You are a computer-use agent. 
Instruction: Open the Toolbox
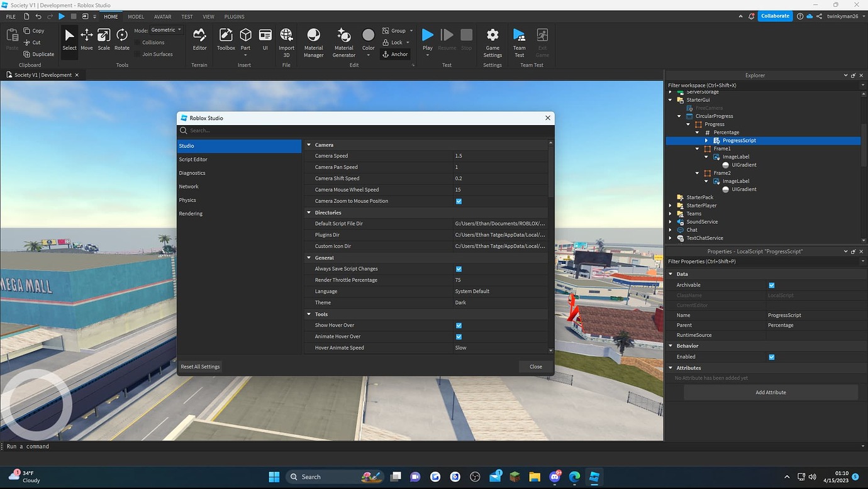coord(226,39)
